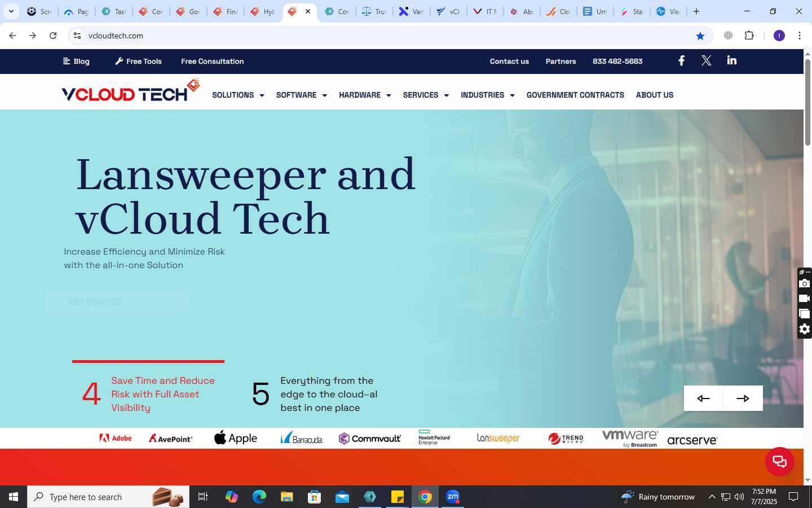The width and height of the screenshot is (812, 508).
Task: Open the Contact us link
Action: 509,61
